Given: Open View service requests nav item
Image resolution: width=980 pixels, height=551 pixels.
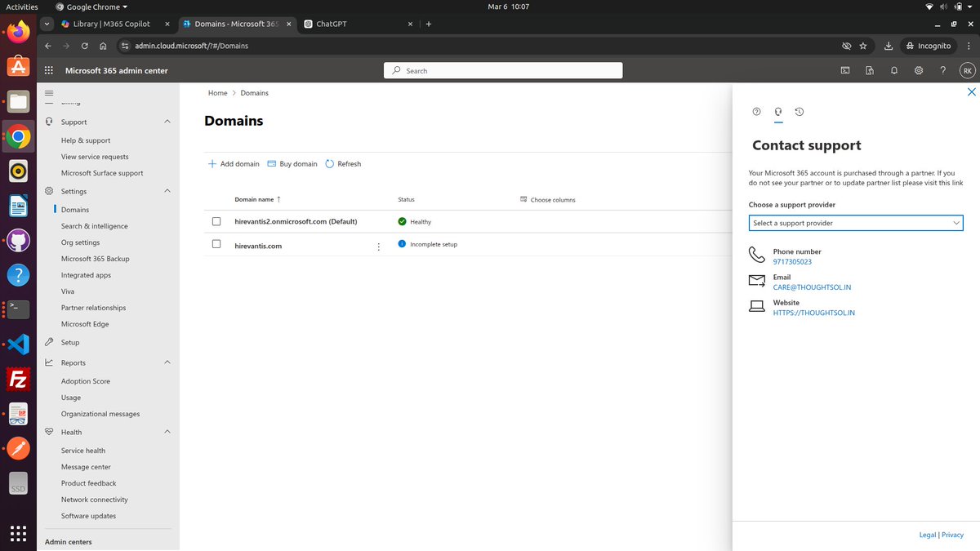Looking at the screenshot, I should coord(95,157).
